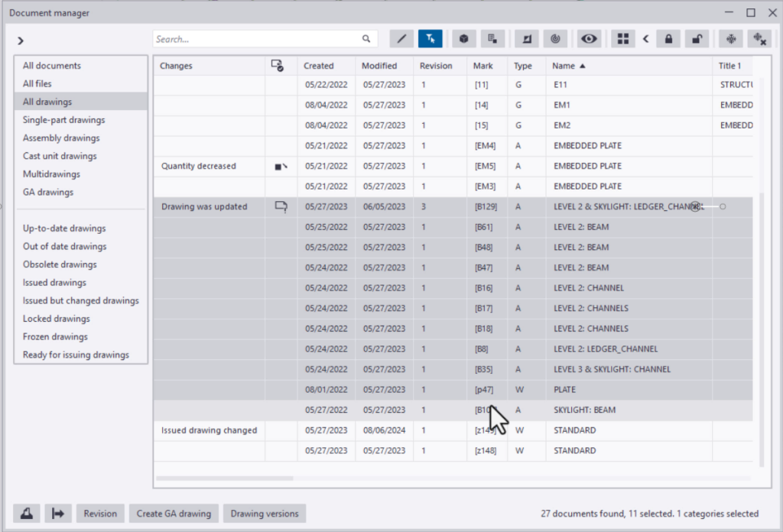
Task: Click the lock drawings icon
Action: (x=668, y=38)
